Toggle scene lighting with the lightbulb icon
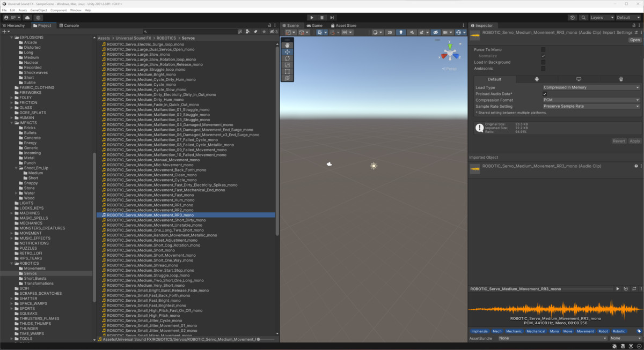 [x=401, y=32]
